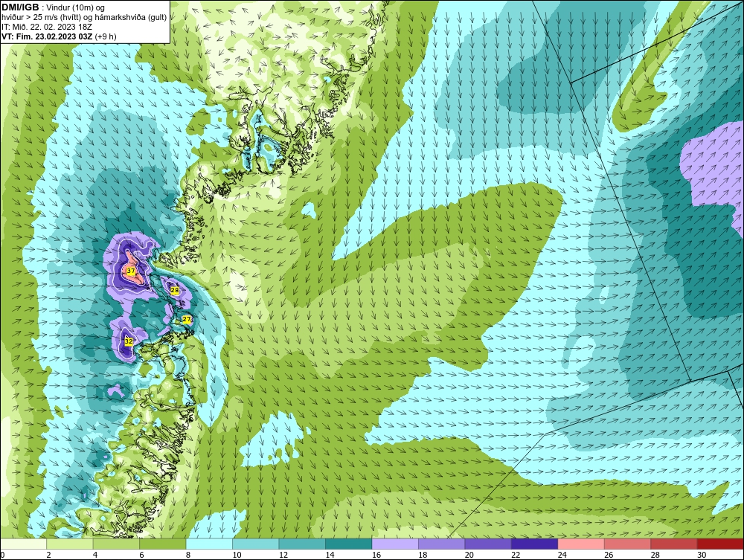The height and width of the screenshot is (560, 744).
Task: Click the legend tick label 14
Action: coord(330,555)
